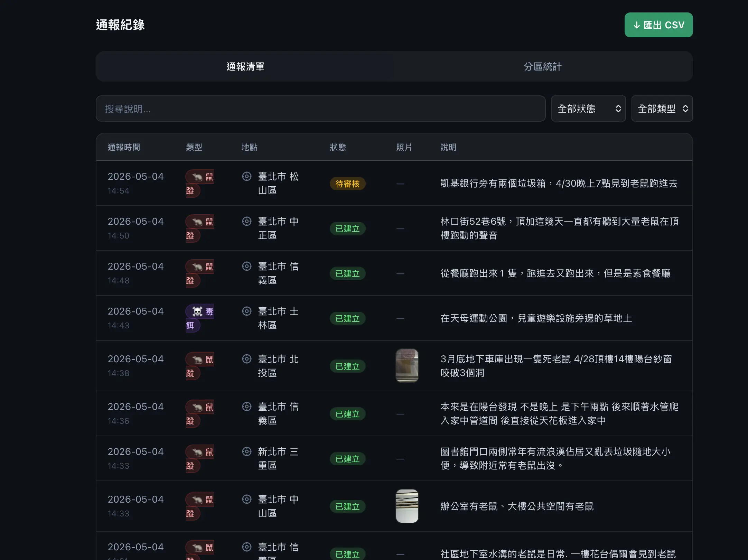This screenshot has height=560, width=748.
Task: Click the location icon in the 14:48 信義區 row
Action: (246, 266)
